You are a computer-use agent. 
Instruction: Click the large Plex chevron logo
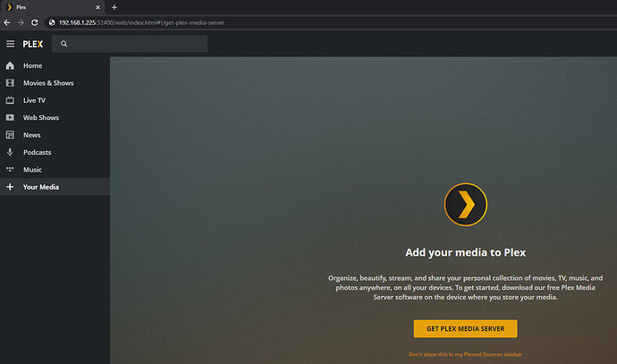[x=466, y=205]
